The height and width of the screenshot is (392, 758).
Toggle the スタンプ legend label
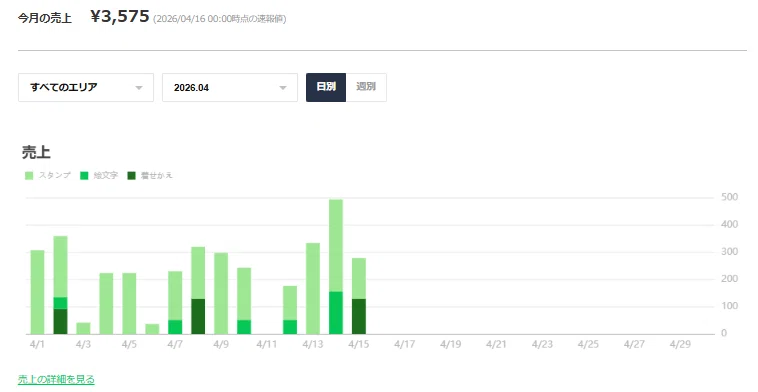(55, 175)
